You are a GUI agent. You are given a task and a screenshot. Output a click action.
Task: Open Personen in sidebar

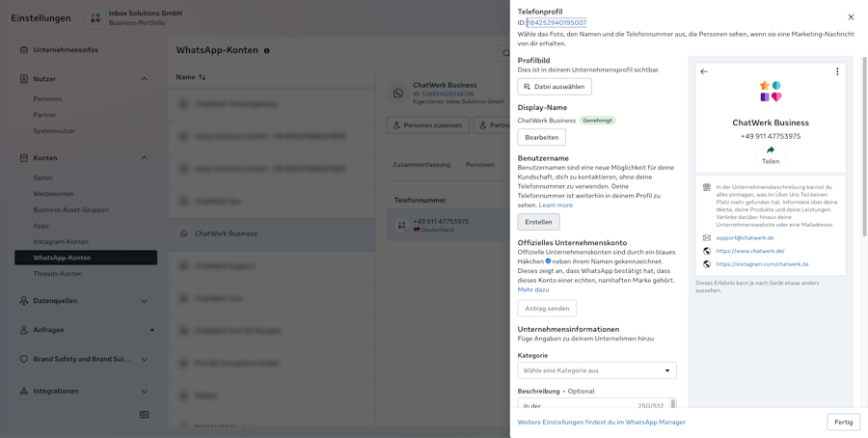click(47, 99)
